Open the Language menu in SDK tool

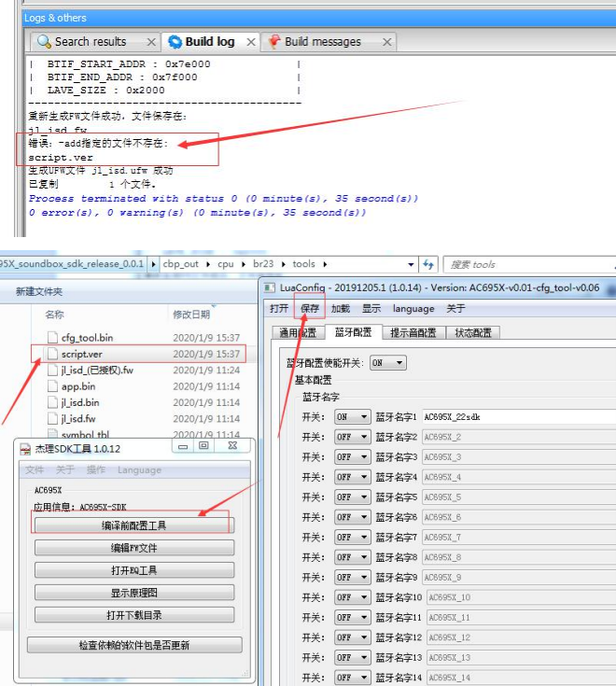point(140,469)
